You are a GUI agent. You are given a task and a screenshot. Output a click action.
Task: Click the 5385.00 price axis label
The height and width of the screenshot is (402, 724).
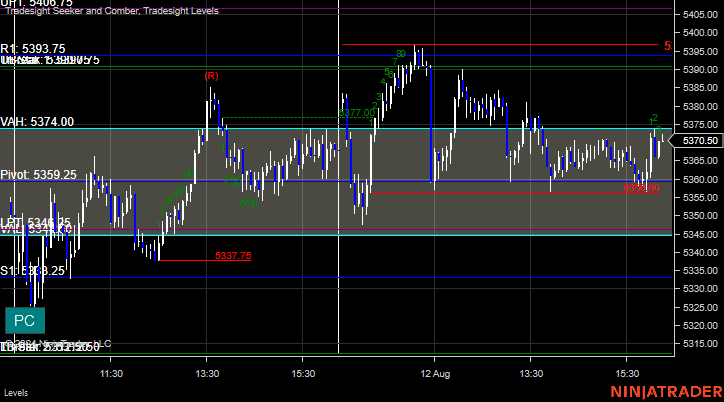pos(700,88)
